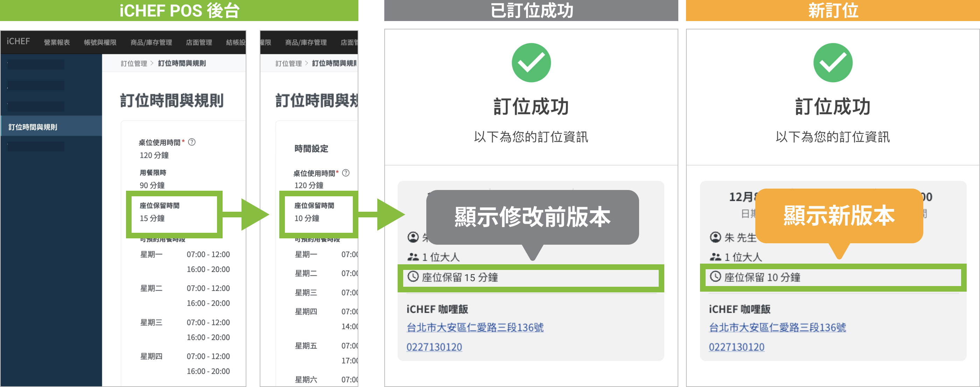Click help icon beside 桌位使用時間 in second panel
The image size is (980, 387).
click(345, 173)
